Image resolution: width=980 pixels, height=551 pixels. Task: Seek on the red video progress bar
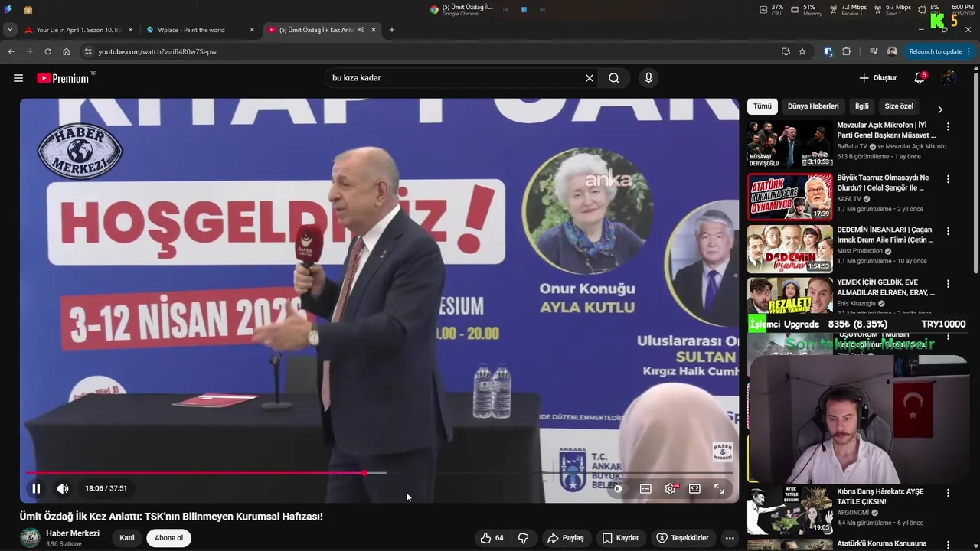pyautogui.click(x=380, y=473)
